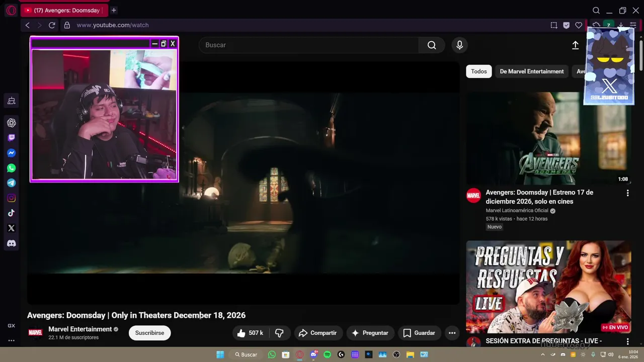Click the Compartir button

317,333
